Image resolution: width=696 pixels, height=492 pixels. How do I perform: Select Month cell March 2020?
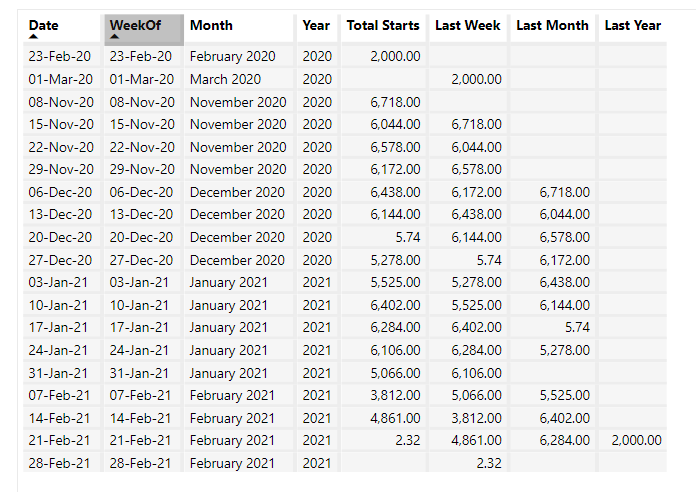(x=225, y=79)
